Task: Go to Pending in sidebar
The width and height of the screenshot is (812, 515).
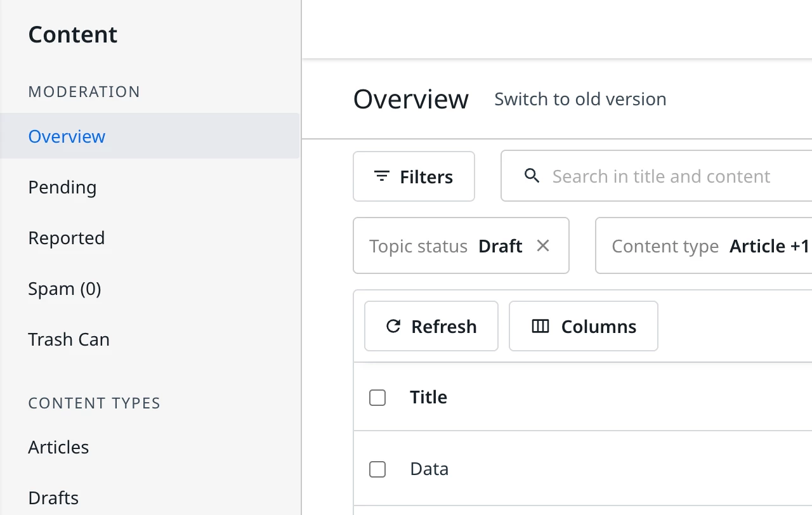Action: [x=62, y=187]
